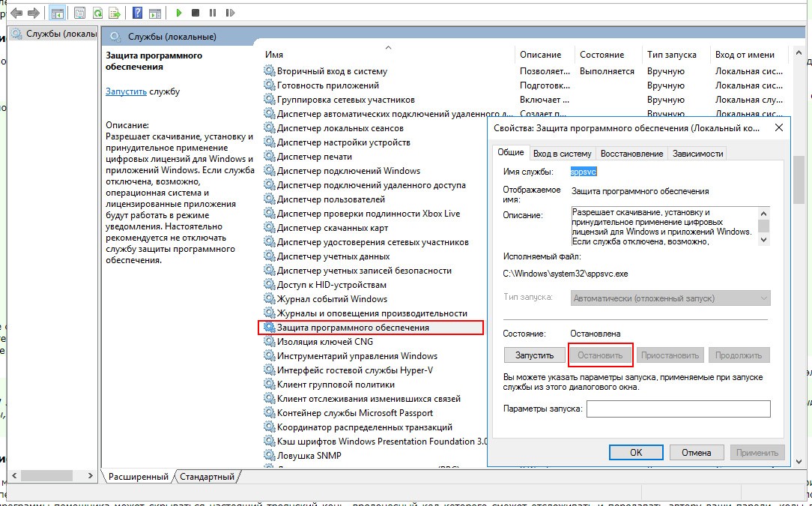Open the Тип запуска combo box

coord(670,298)
